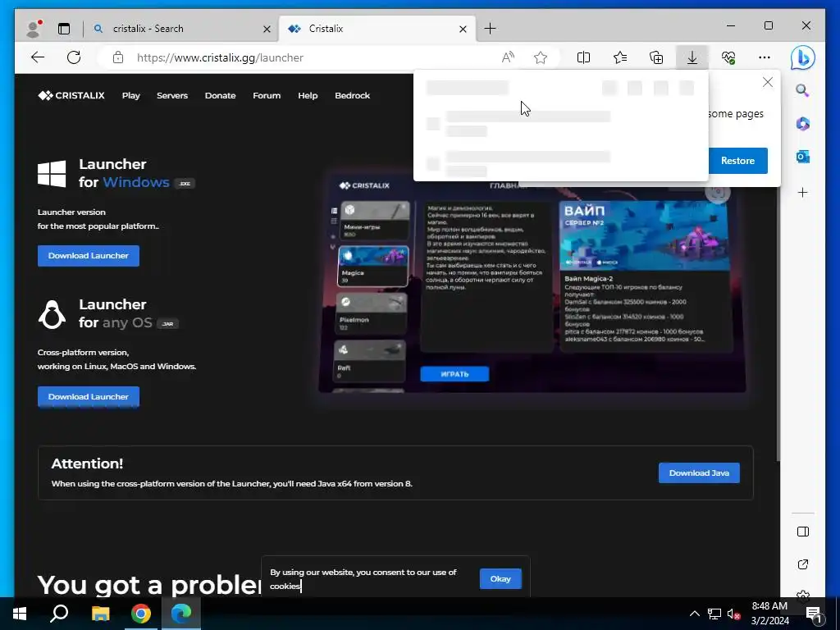Open the Favorites list
Screen dimensions: 840x630
point(620,57)
